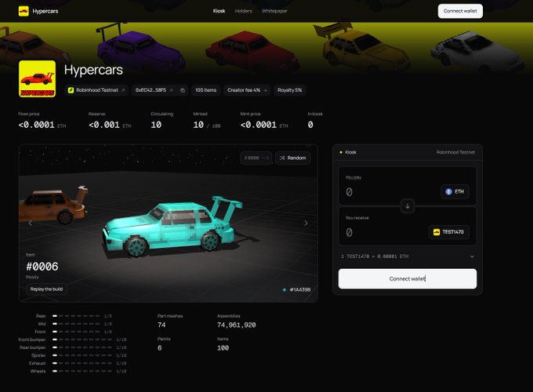
Task: Click the item number input field
Action: click(252, 158)
